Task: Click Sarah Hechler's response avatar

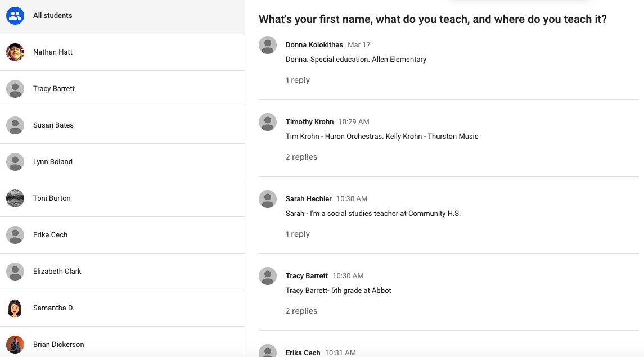Action: coord(267,199)
